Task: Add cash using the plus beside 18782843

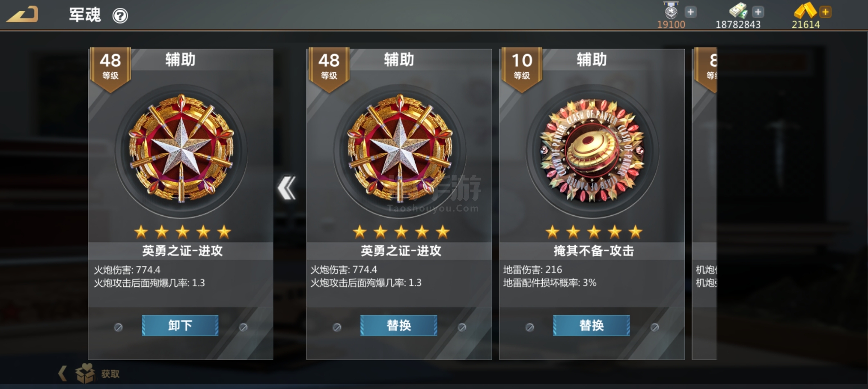Action: point(758,12)
